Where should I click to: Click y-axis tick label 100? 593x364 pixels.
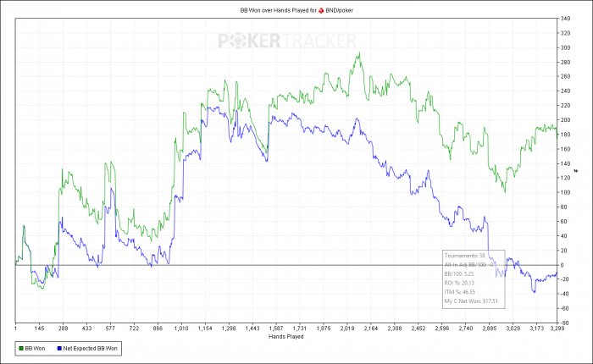pyautogui.click(x=566, y=192)
